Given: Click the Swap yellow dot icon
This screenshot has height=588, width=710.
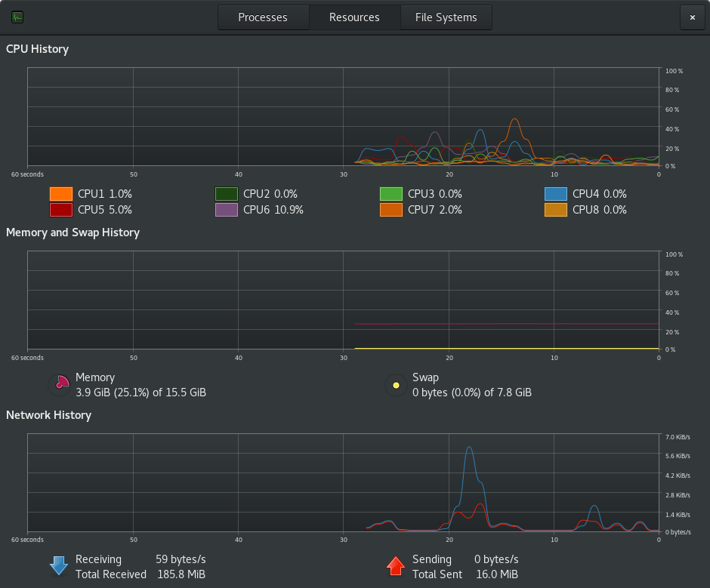Looking at the screenshot, I should tap(397, 385).
